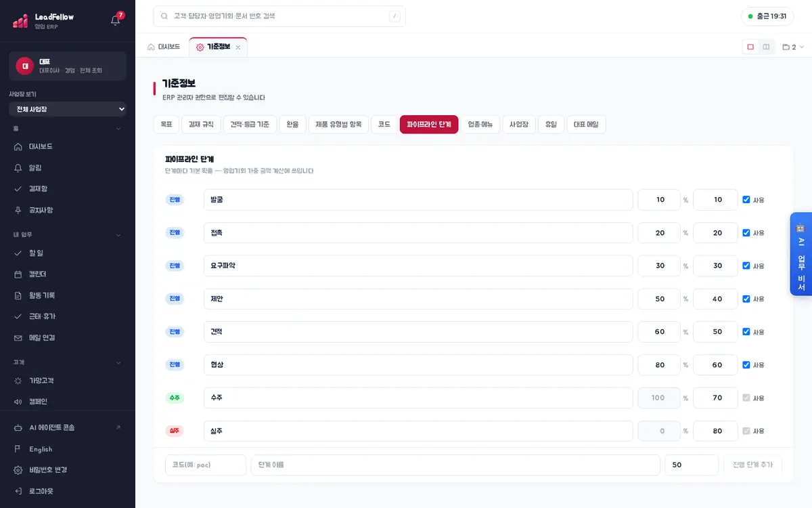812x508 pixels.
Task: Edit the 협상 sort order field showing 60
Action: click(x=715, y=364)
